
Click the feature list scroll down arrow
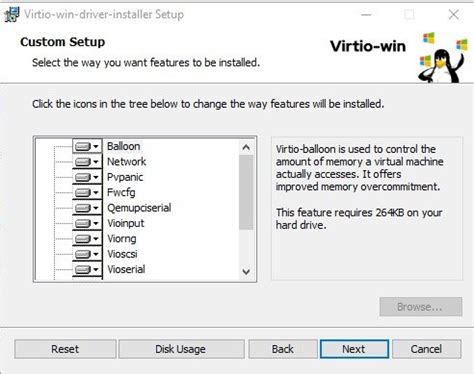tap(246, 271)
